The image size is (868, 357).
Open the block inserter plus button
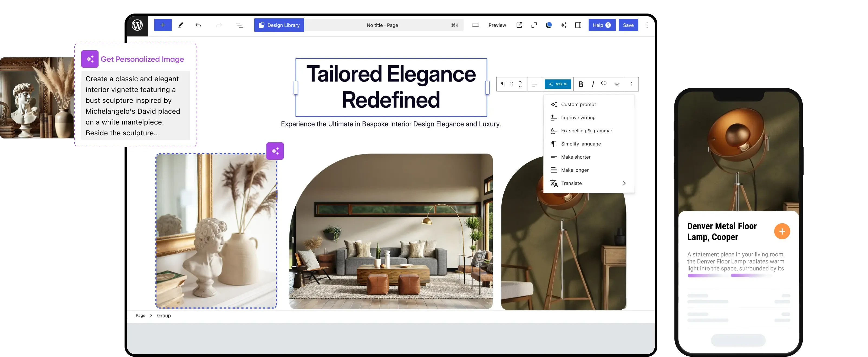163,25
